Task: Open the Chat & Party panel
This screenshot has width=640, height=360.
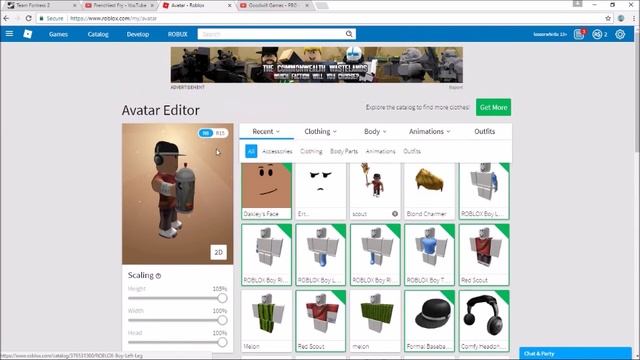Action: pos(575,353)
